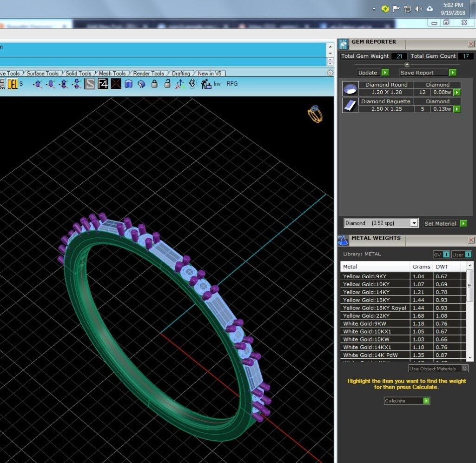Click green arrow for Diamond Baguette 0.13tw

click(457, 109)
